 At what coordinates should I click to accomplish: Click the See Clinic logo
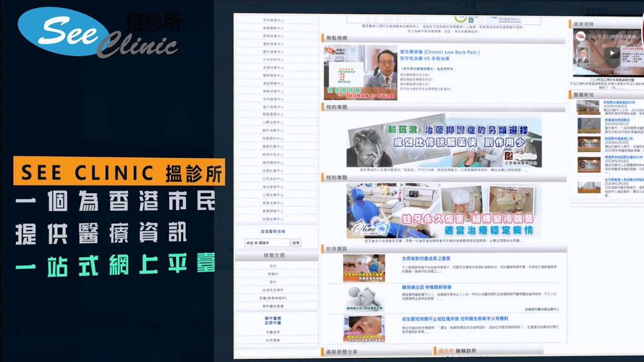pyautogui.click(x=99, y=34)
